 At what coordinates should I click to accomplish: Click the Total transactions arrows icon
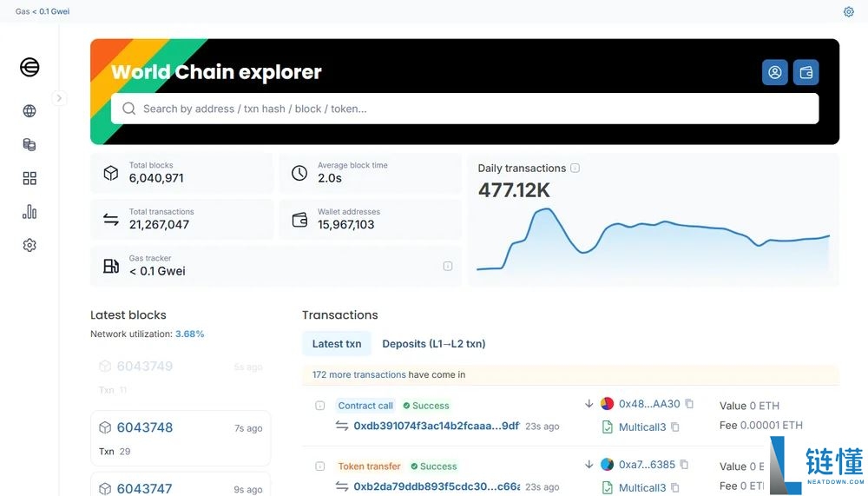pos(111,220)
